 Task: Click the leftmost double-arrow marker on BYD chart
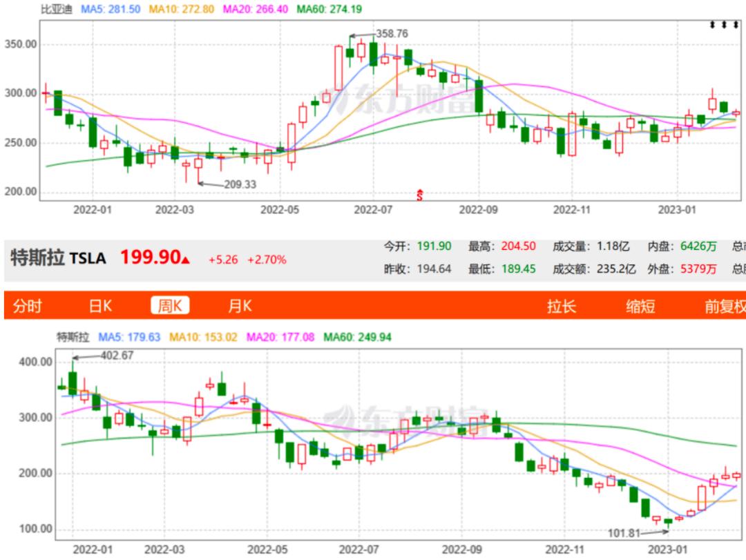pos(712,24)
